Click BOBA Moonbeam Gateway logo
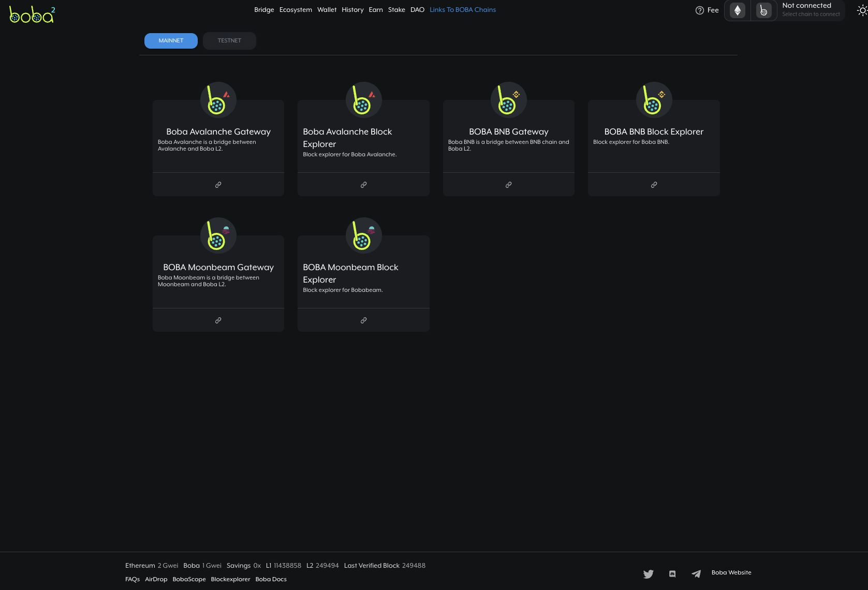This screenshot has height=590, width=868. pyautogui.click(x=218, y=235)
